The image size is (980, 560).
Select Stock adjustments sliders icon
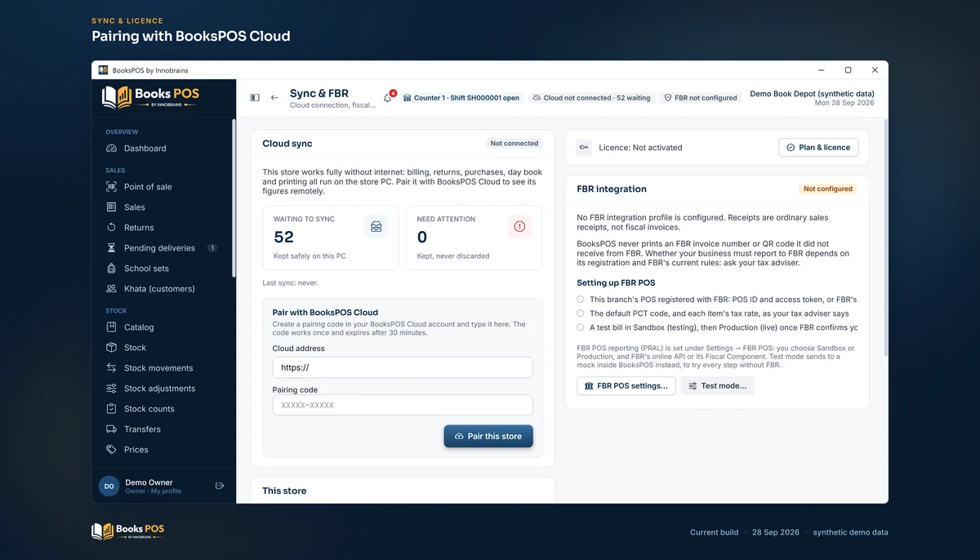pos(111,389)
